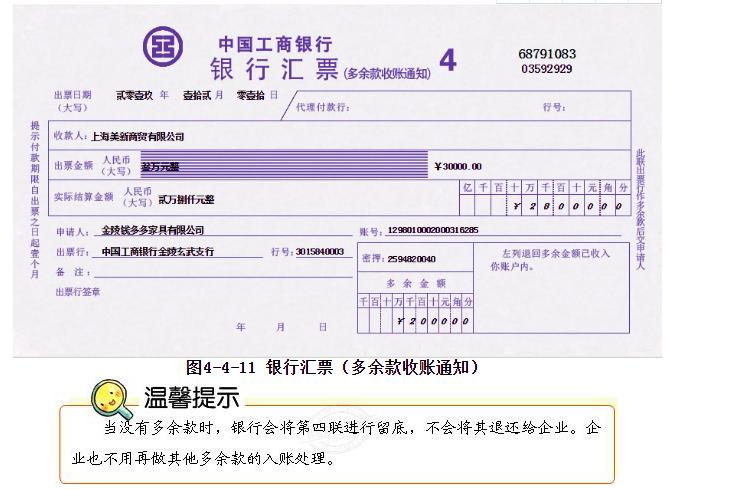Click the settlement amount 贰万捌仟元整

point(186,200)
